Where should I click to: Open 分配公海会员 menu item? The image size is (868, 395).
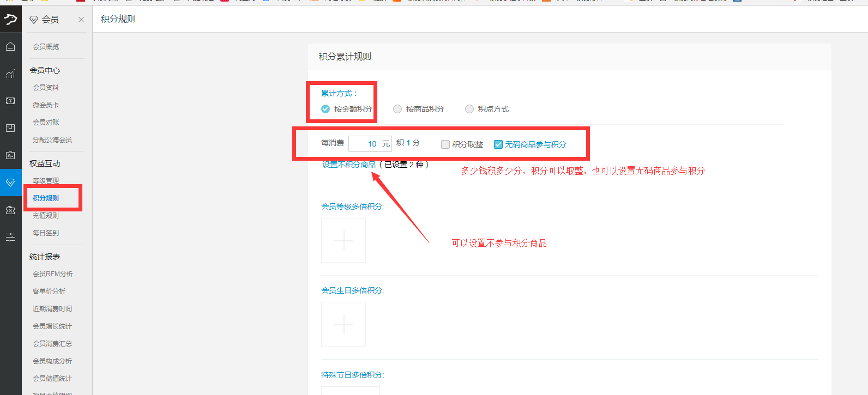(x=52, y=140)
